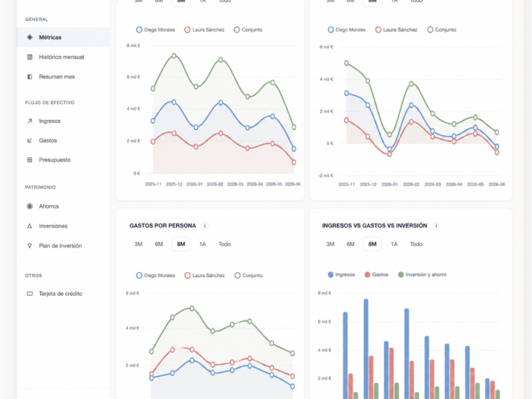Click the Métricas diamond icon
This screenshot has width=532, height=399.
point(30,37)
